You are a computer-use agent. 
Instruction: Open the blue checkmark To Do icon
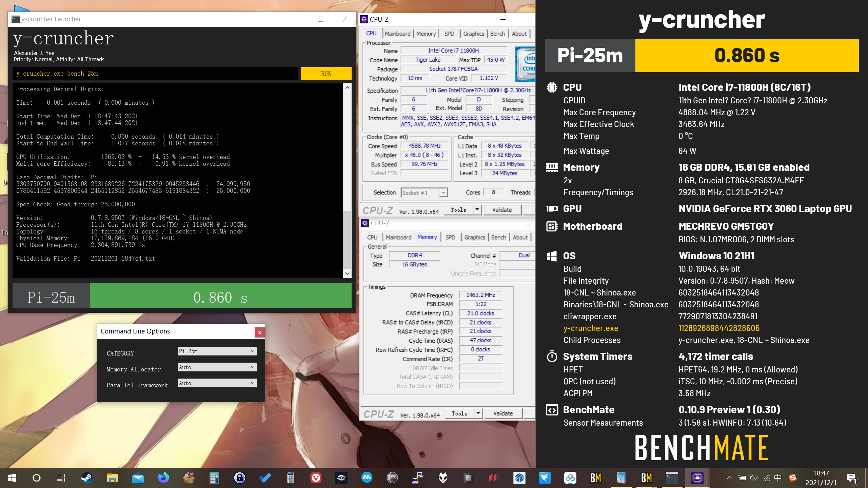pyautogui.click(x=265, y=478)
